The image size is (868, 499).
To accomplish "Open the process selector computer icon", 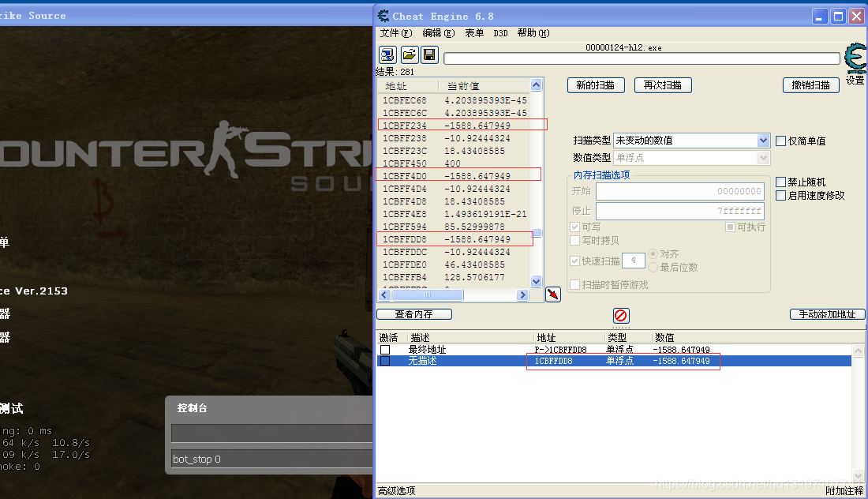I will [x=387, y=54].
